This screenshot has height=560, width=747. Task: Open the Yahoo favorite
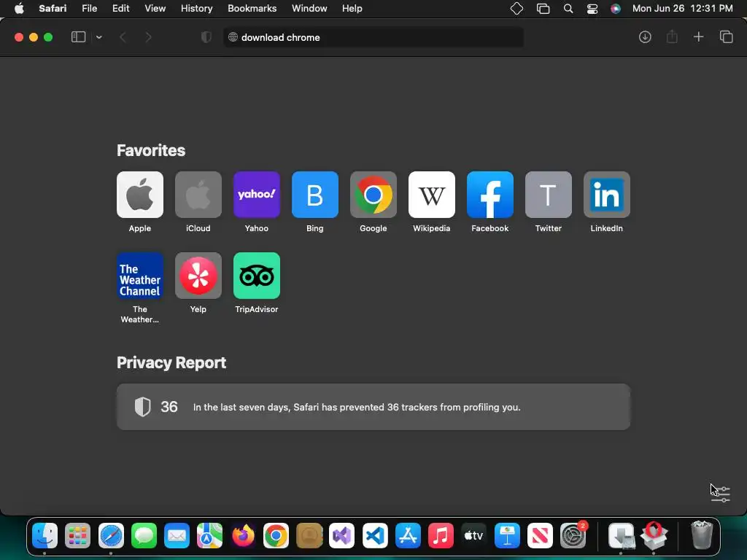[x=256, y=195]
